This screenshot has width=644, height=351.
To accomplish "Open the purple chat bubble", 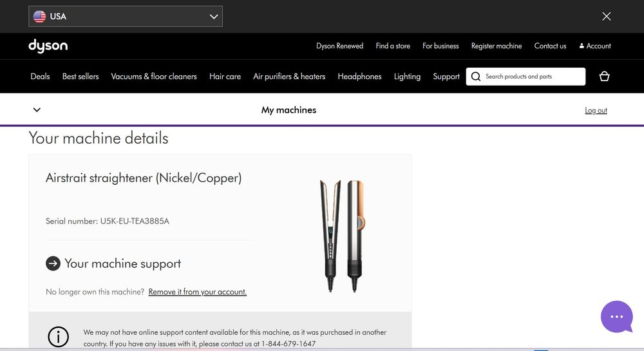I will coord(616,316).
